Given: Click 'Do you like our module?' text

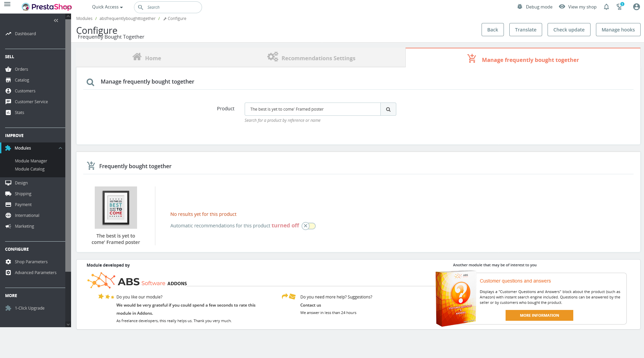Looking at the screenshot, I should click(139, 297).
